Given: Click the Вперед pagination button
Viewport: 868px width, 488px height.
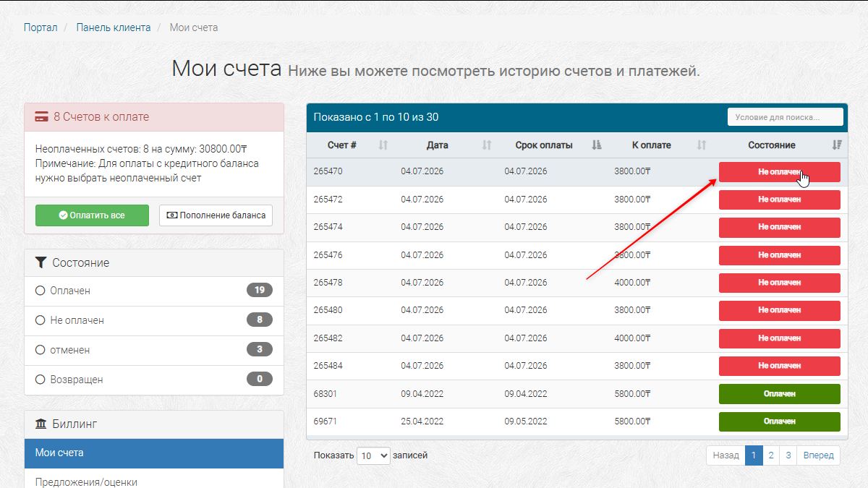Looking at the screenshot, I should click(x=818, y=455).
